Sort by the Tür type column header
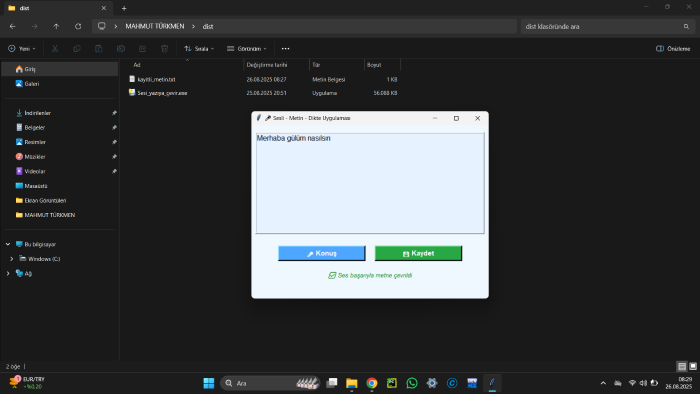Screen dimensions: 700x394 [x=337, y=65]
